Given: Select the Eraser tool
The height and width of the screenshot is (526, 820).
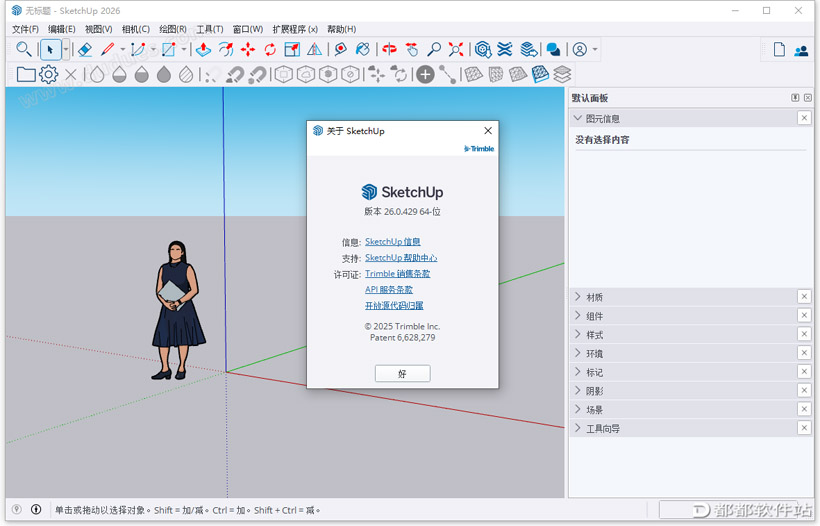Looking at the screenshot, I should pos(85,49).
